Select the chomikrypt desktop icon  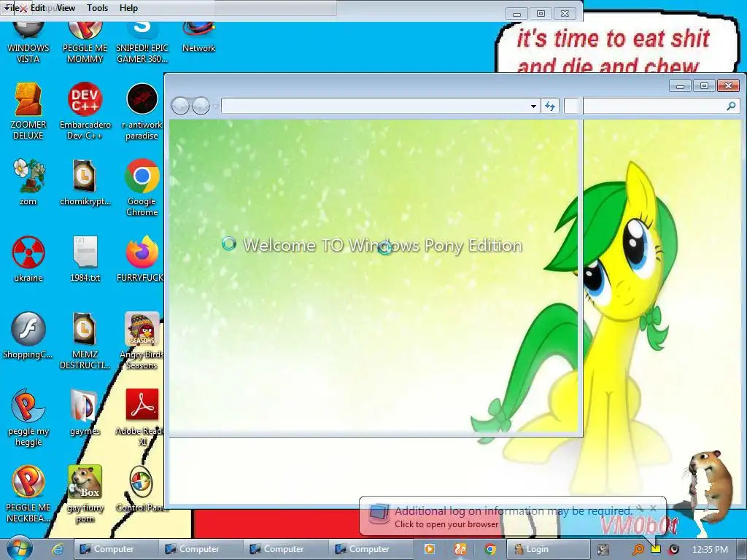85,182
